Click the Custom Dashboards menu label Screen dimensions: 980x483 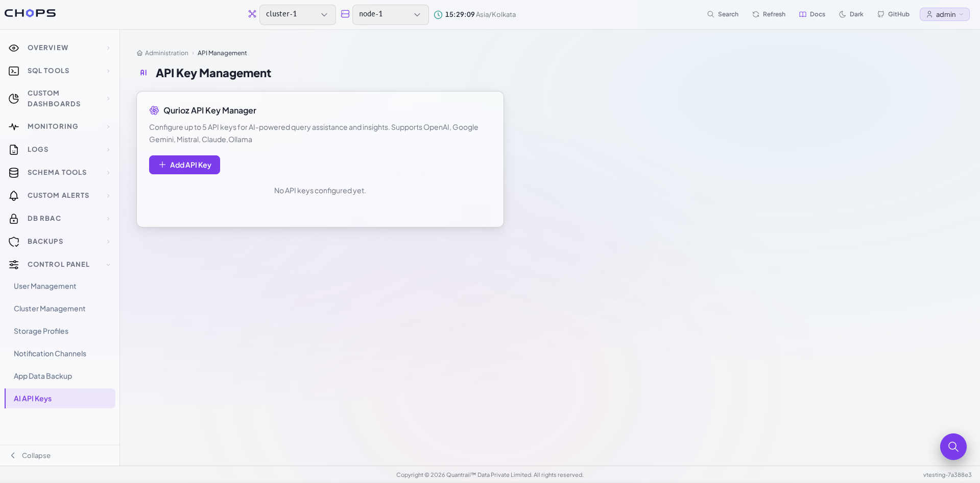pos(54,99)
